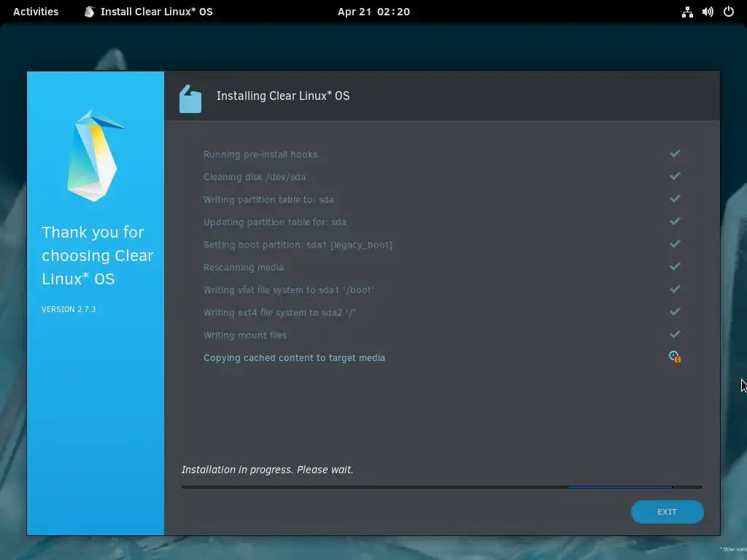Click the installer header file icon
The height and width of the screenshot is (560, 747).
[x=190, y=99]
